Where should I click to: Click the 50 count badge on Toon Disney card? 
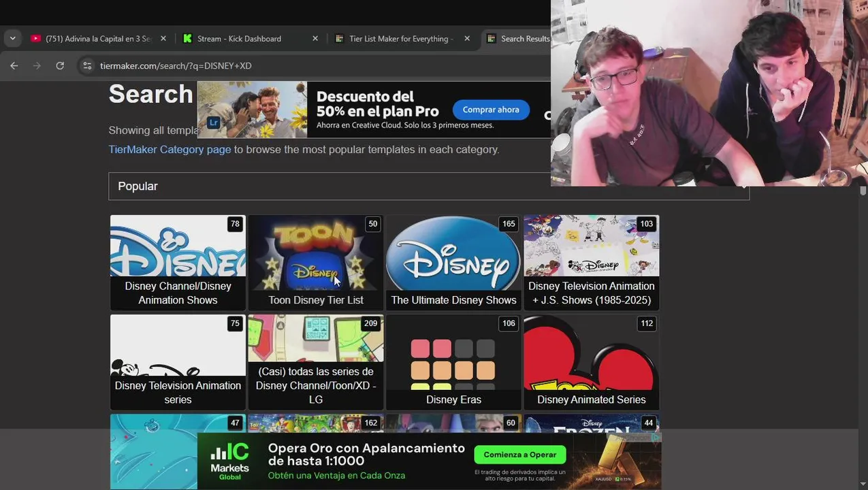coord(372,224)
